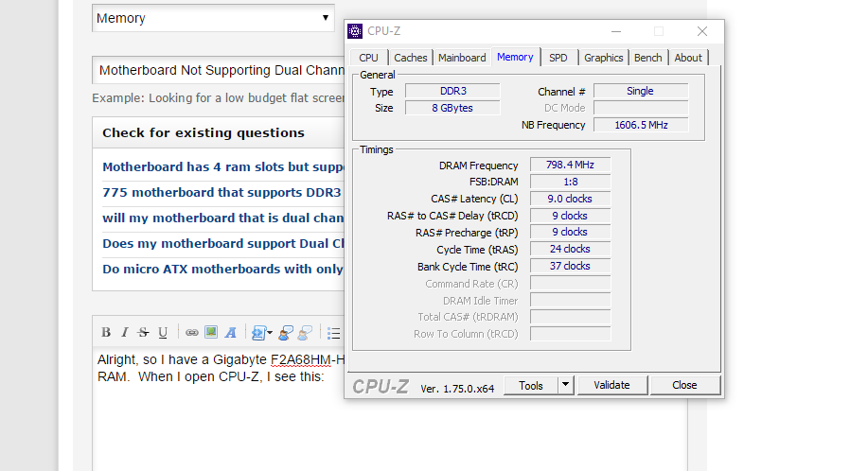Click the Validate button in CPU-Z
This screenshot has width=868, height=471.
(611, 385)
